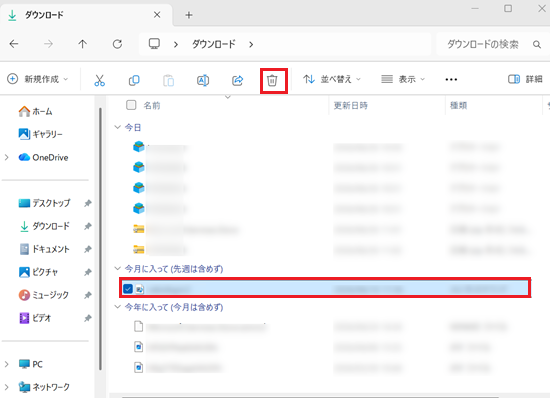Open ダウンロード in quick access sidebar
The image size is (550, 398).
[x=44, y=226]
